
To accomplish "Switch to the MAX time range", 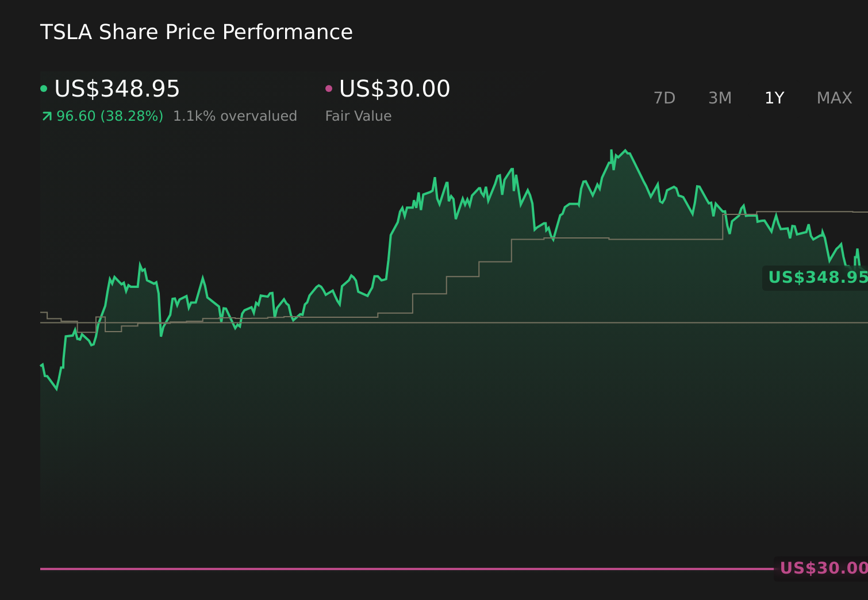I will tap(834, 98).
